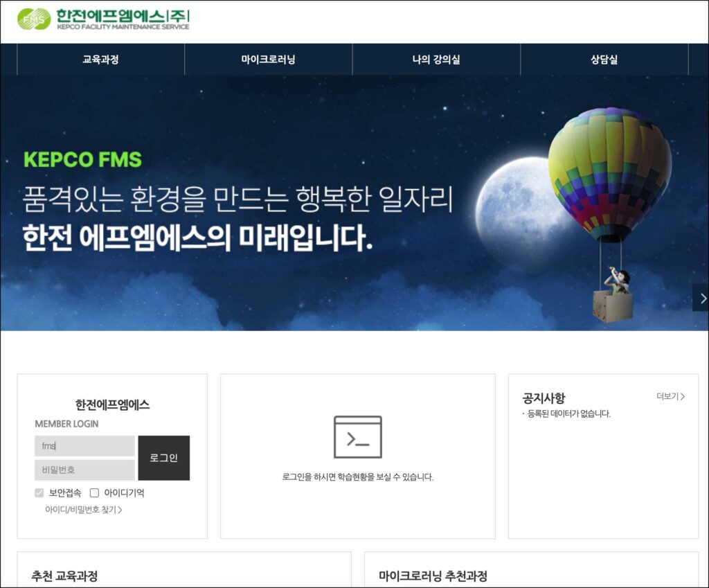
Task: Open the 마이크로러닝 menu
Action: 268,60
